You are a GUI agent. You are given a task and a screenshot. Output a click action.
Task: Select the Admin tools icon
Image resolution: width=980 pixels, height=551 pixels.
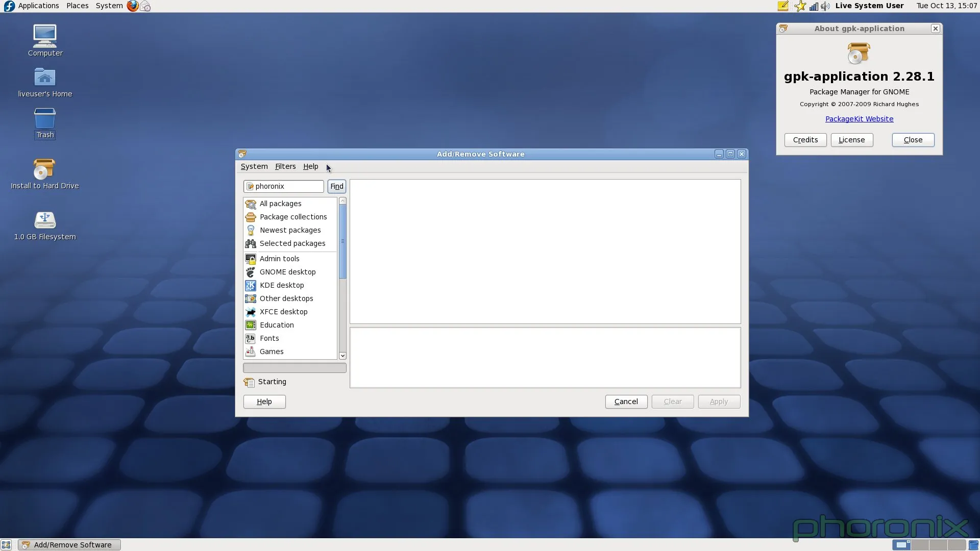251,259
